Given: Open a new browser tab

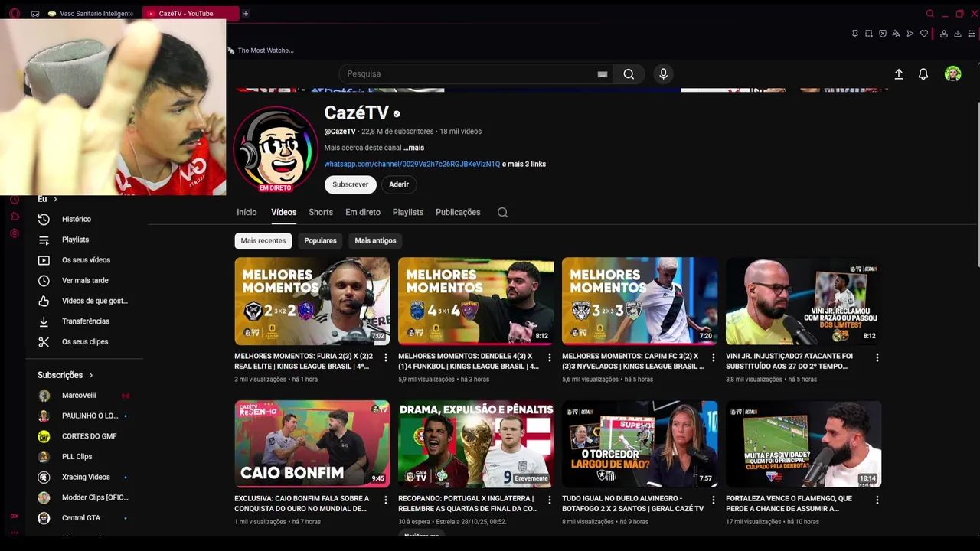Looking at the screenshot, I should pyautogui.click(x=245, y=14).
